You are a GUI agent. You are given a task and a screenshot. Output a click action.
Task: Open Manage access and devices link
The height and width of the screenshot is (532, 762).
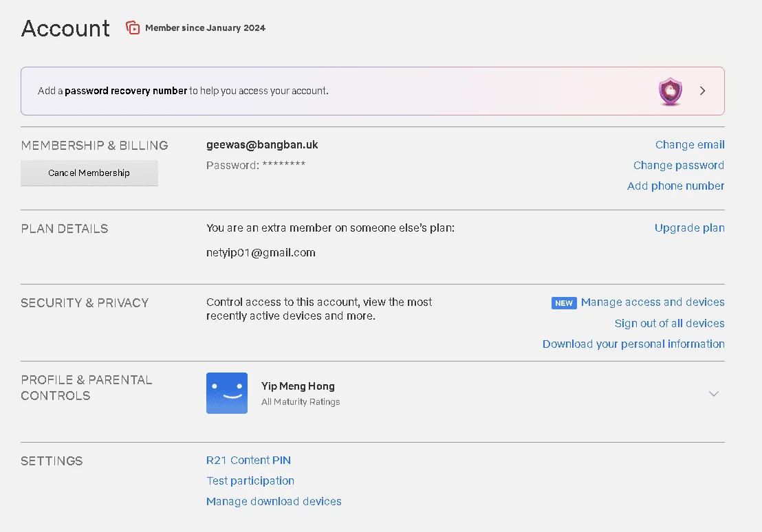(x=653, y=302)
